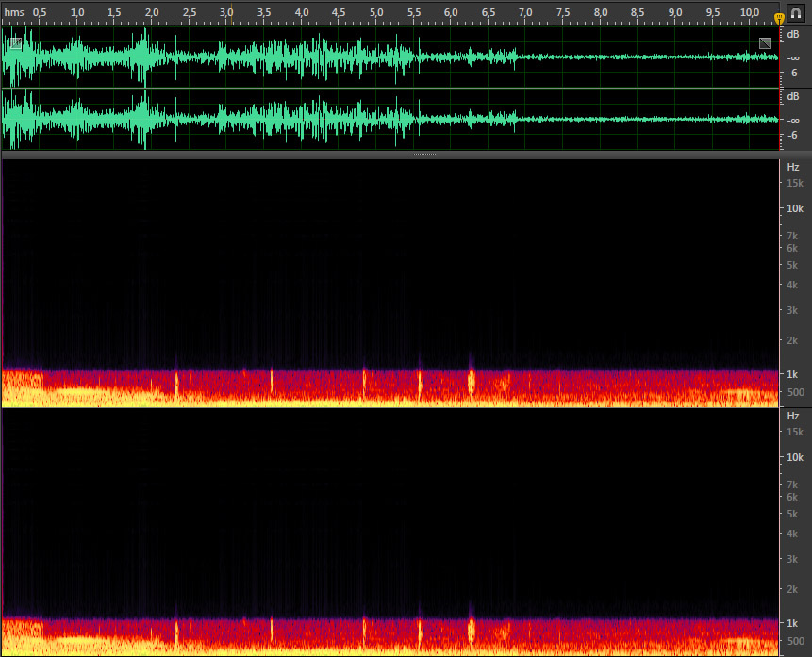Click the 1k mark on the left channel frequency scale

coord(795,374)
